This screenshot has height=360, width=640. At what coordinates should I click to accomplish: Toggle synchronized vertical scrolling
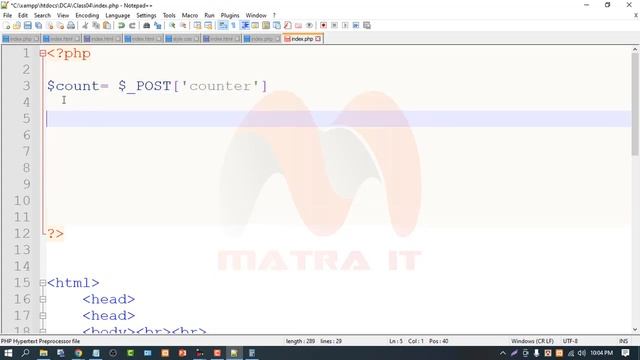[198, 25]
